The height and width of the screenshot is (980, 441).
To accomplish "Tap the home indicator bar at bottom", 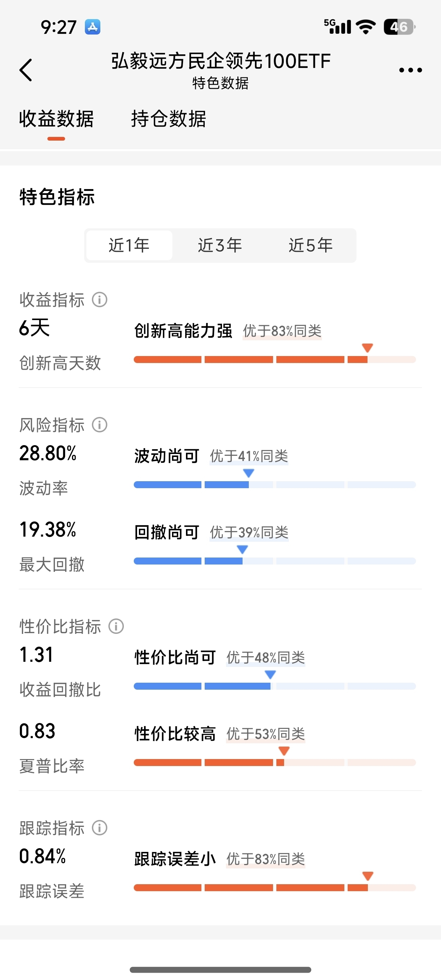I will click(x=220, y=970).
